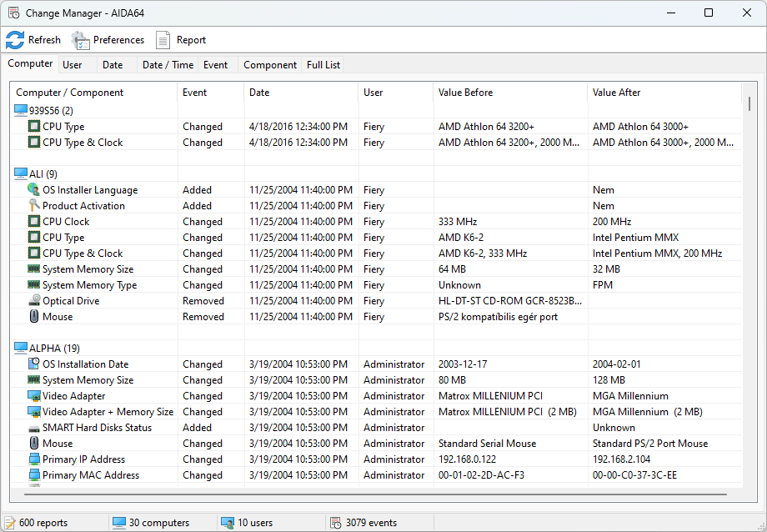Click the Refresh toolbar icon

15,40
